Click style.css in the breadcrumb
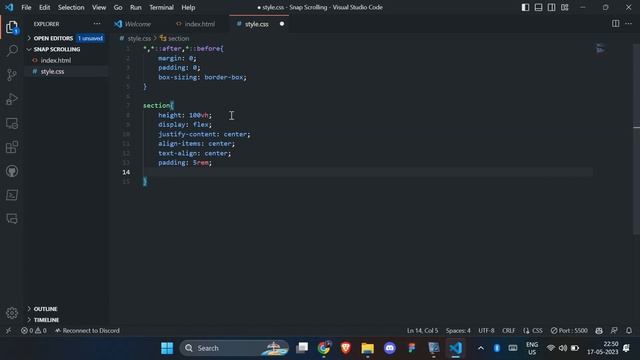640x360 pixels. 139,38
